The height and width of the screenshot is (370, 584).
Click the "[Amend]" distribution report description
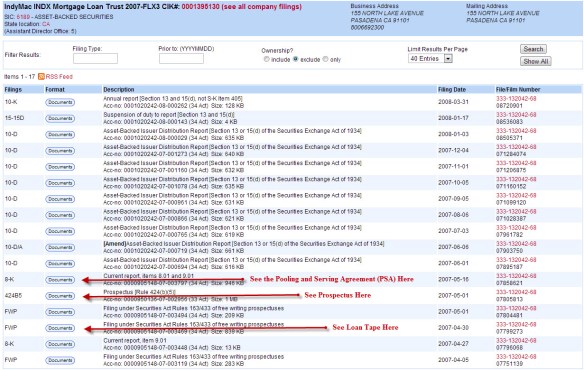pos(244,244)
